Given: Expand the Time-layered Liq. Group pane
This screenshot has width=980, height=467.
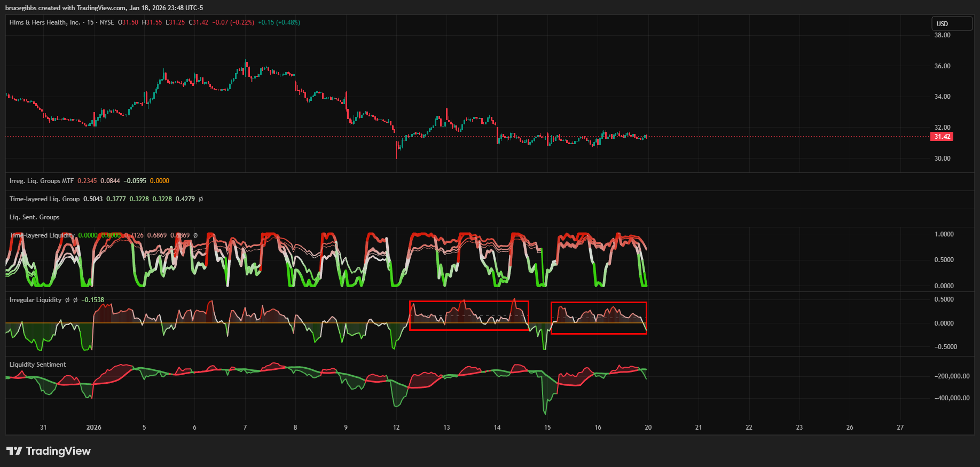Looking at the screenshot, I should pyautogui.click(x=44, y=199).
